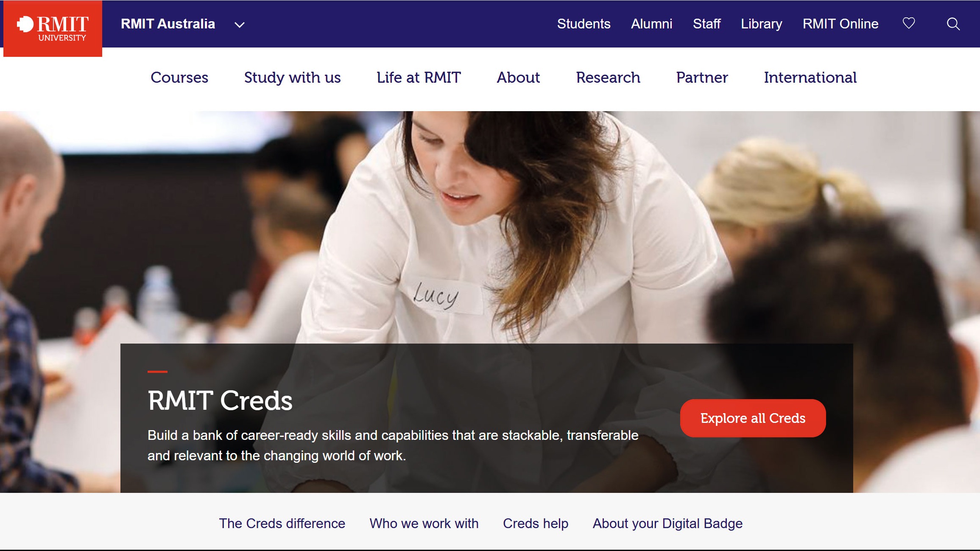Open the International menu

click(810, 78)
